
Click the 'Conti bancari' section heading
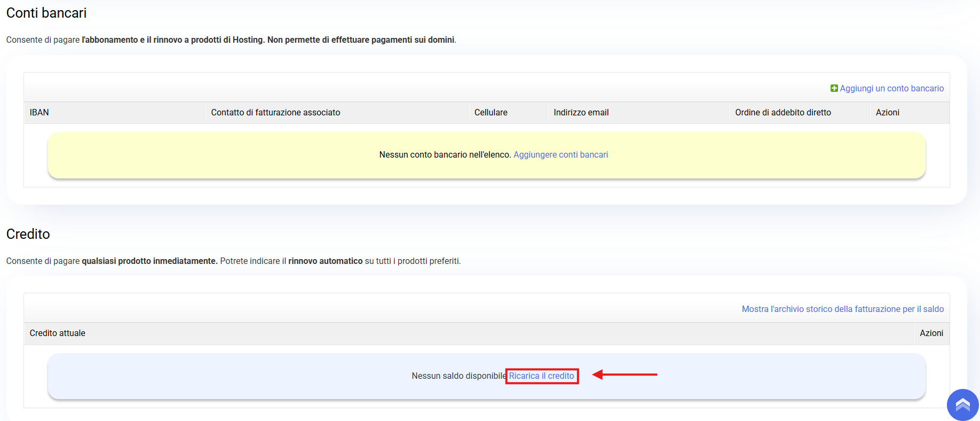[x=46, y=13]
